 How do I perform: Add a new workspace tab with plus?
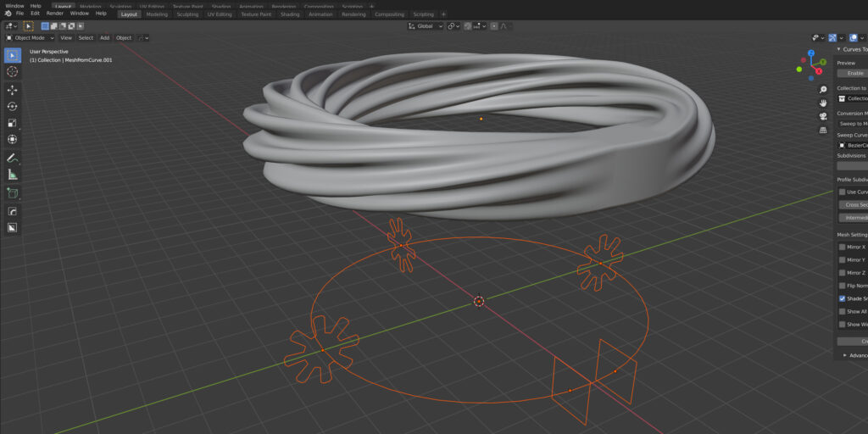[443, 14]
